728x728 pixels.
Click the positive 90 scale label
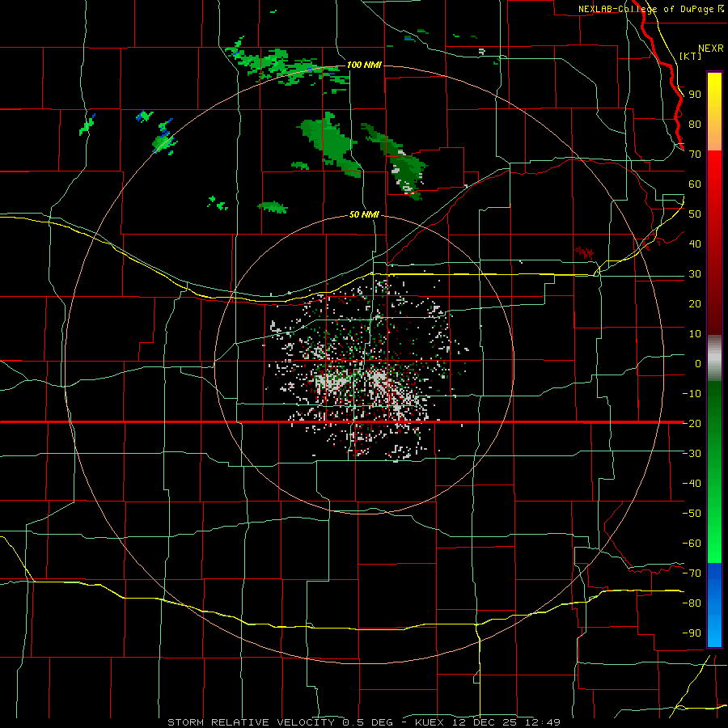pyautogui.click(x=695, y=95)
